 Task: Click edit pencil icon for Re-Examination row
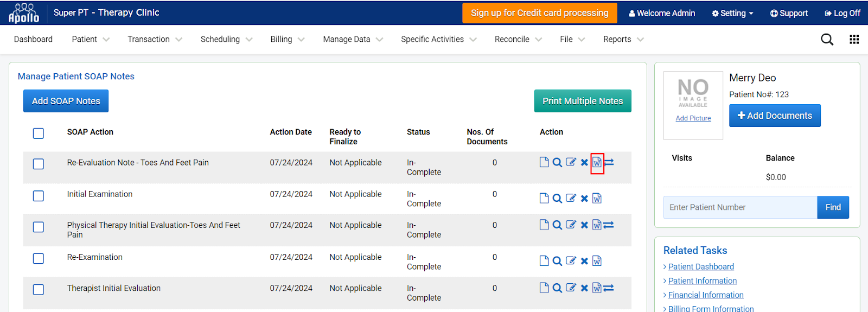571,261
